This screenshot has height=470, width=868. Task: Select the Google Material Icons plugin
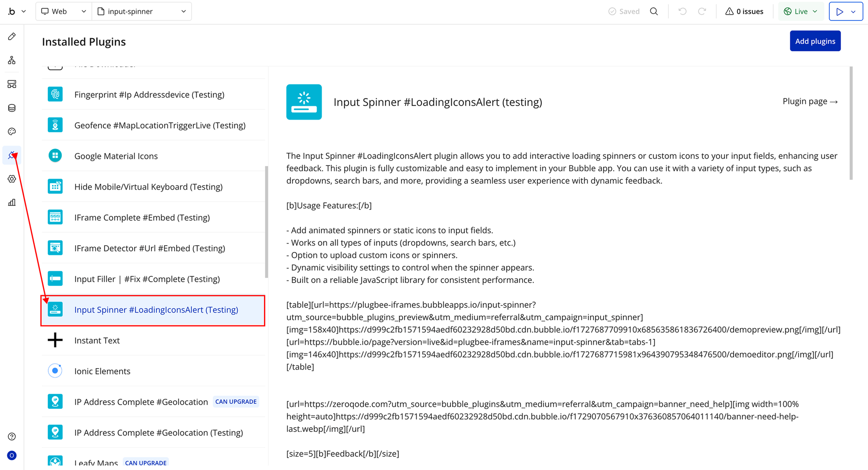(x=116, y=156)
